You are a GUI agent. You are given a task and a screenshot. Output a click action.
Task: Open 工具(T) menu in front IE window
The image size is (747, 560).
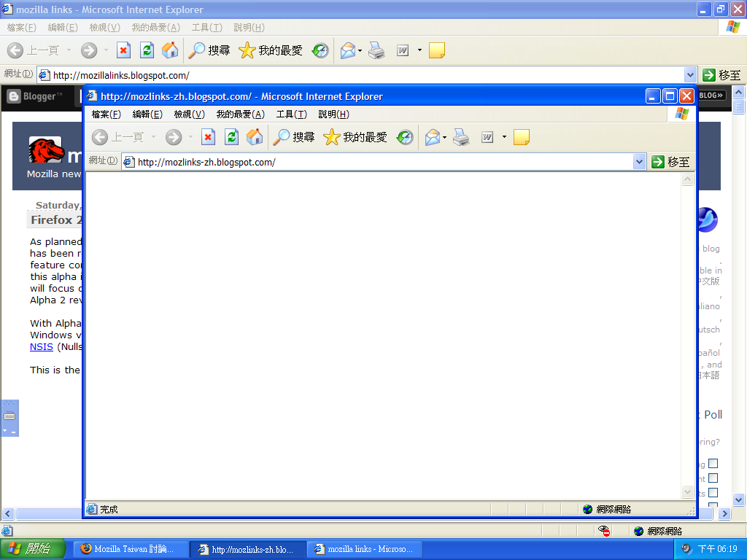pos(292,114)
